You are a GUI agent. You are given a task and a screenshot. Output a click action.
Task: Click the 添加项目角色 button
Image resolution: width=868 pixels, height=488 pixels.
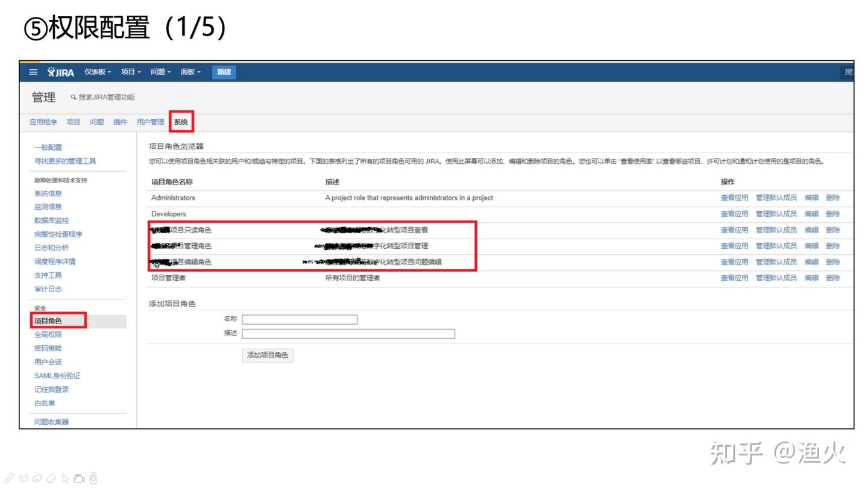coord(268,355)
